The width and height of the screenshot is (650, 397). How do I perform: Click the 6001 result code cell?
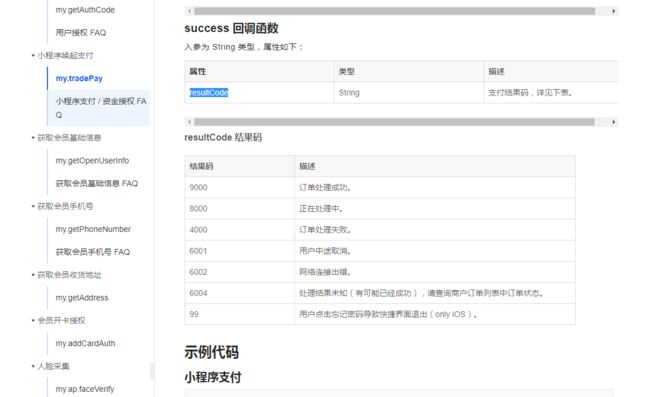[x=240, y=251]
